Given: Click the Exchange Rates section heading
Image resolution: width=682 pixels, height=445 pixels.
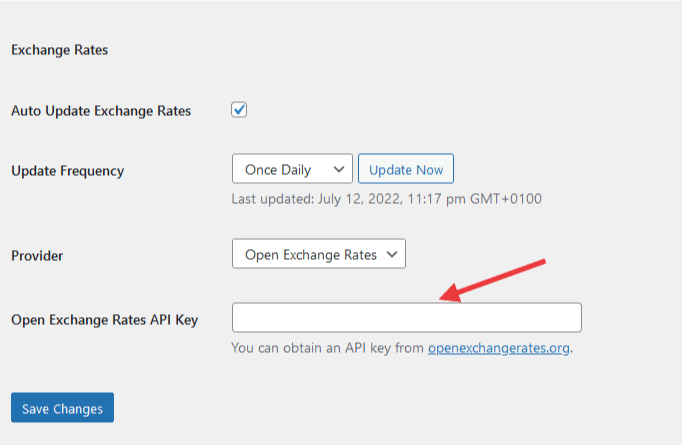Looking at the screenshot, I should point(59,49).
